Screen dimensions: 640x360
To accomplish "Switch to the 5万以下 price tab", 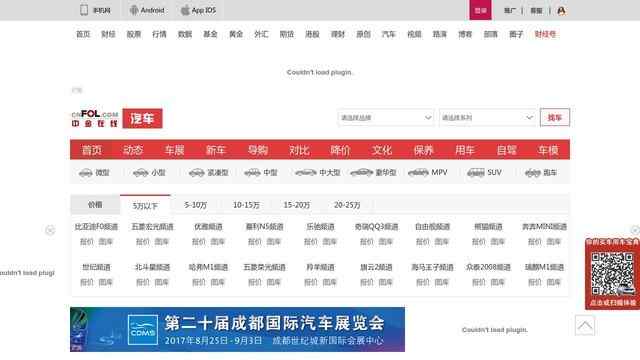I will coord(145,205).
